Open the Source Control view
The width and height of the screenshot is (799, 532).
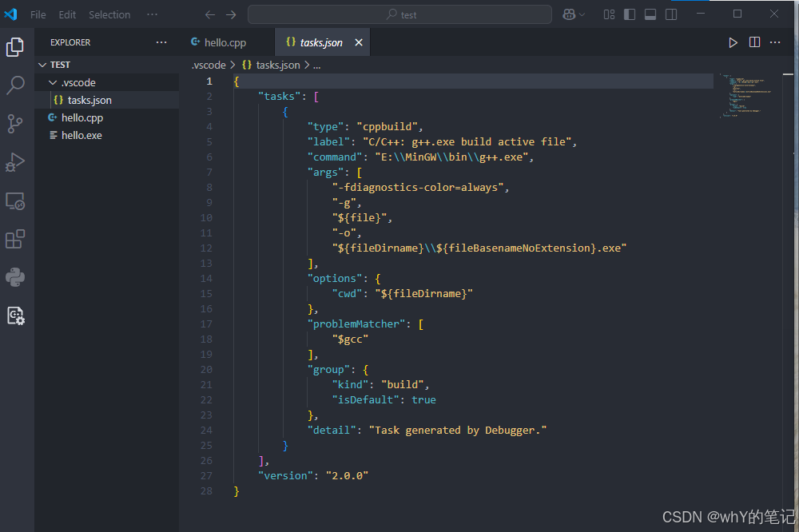click(14, 123)
